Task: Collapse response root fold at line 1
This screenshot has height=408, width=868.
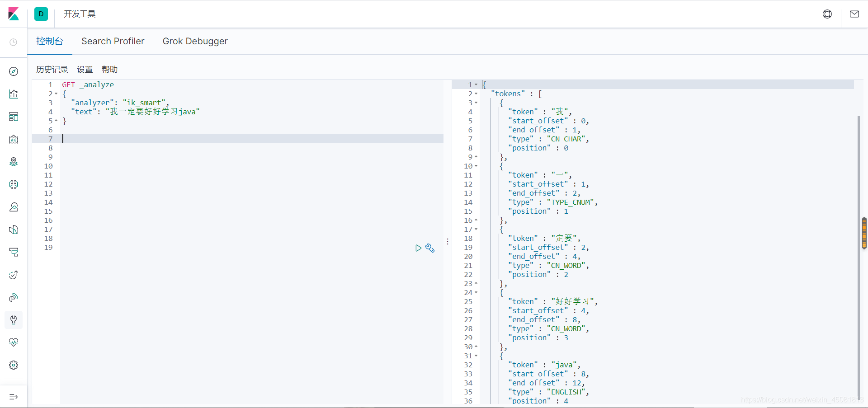Action: click(x=476, y=85)
